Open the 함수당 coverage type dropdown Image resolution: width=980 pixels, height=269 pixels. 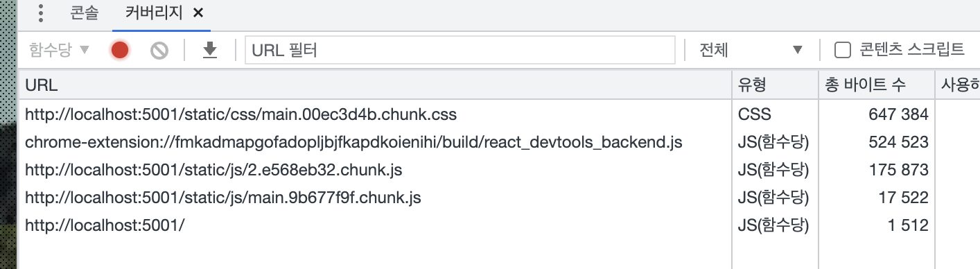coord(60,50)
